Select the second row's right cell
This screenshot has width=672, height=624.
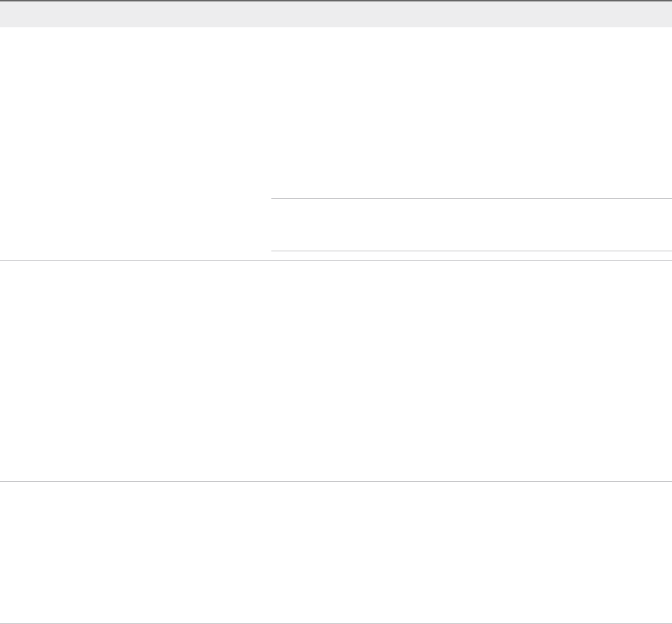[x=471, y=370]
